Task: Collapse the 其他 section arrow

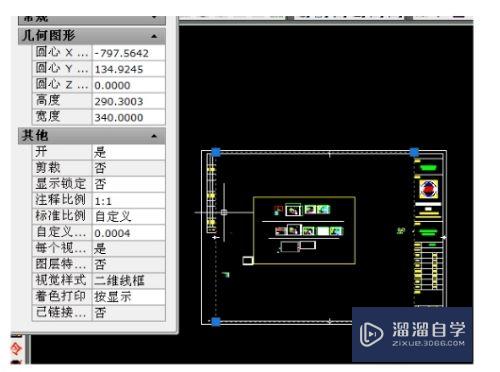Action: (x=154, y=136)
